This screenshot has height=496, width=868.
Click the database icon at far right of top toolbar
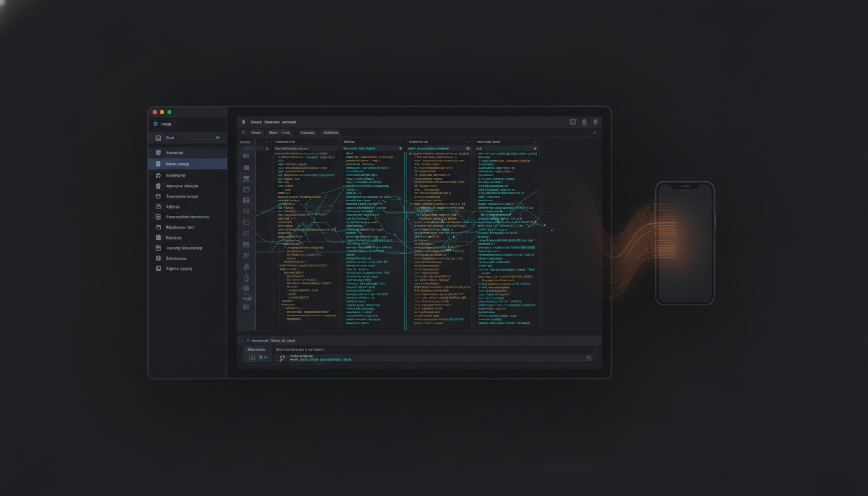click(x=595, y=122)
